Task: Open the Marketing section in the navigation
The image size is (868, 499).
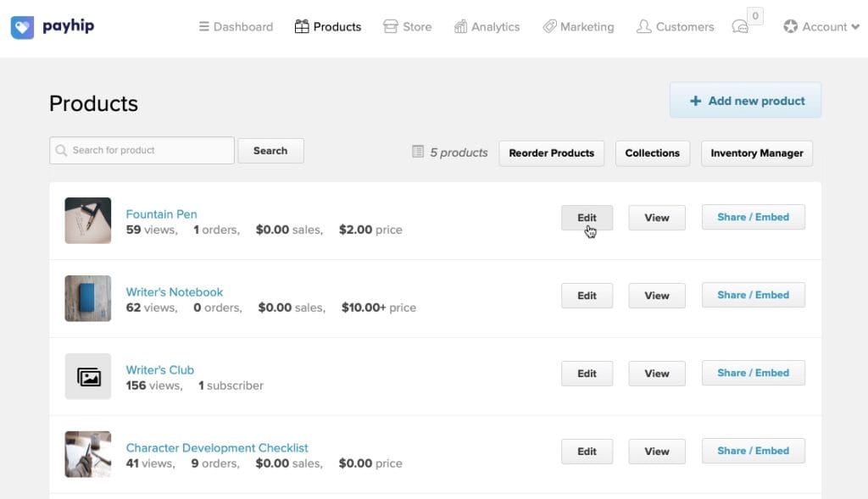Action: point(578,27)
